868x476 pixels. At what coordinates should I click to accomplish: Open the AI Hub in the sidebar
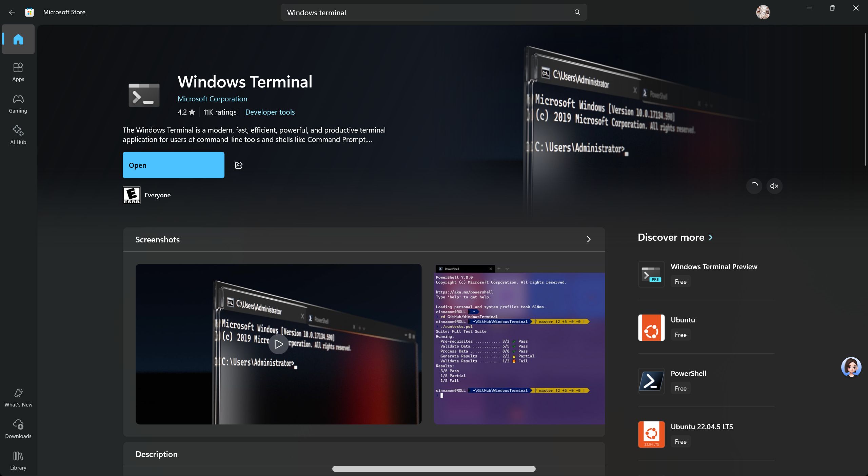coord(18,135)
